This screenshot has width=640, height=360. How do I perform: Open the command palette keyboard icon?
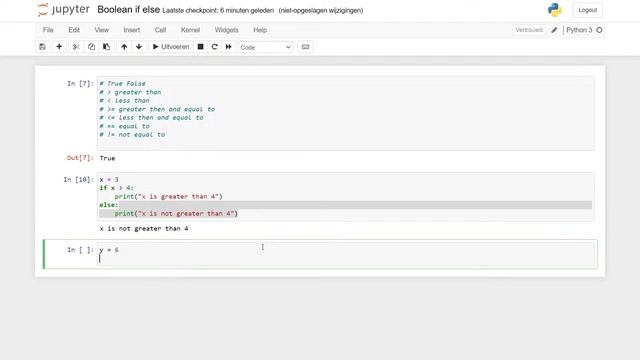click(x=305, y=47)
